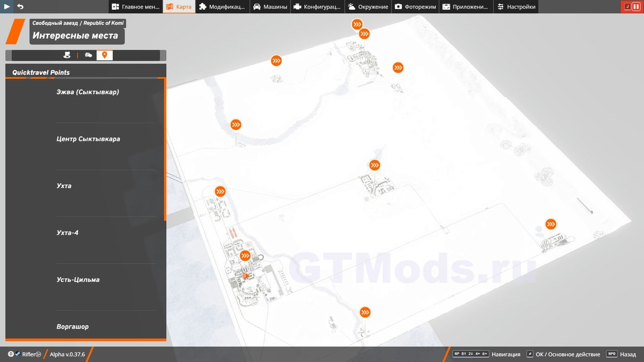The height and width of the screenshot is (362, 644).
Task: Select Ухта-4 from the quicktravel list
Action: coord(67,233)
